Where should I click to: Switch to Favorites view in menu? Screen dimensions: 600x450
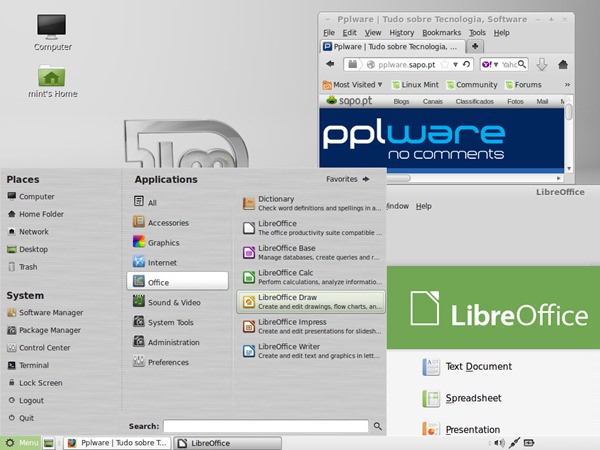coord(347,179)
